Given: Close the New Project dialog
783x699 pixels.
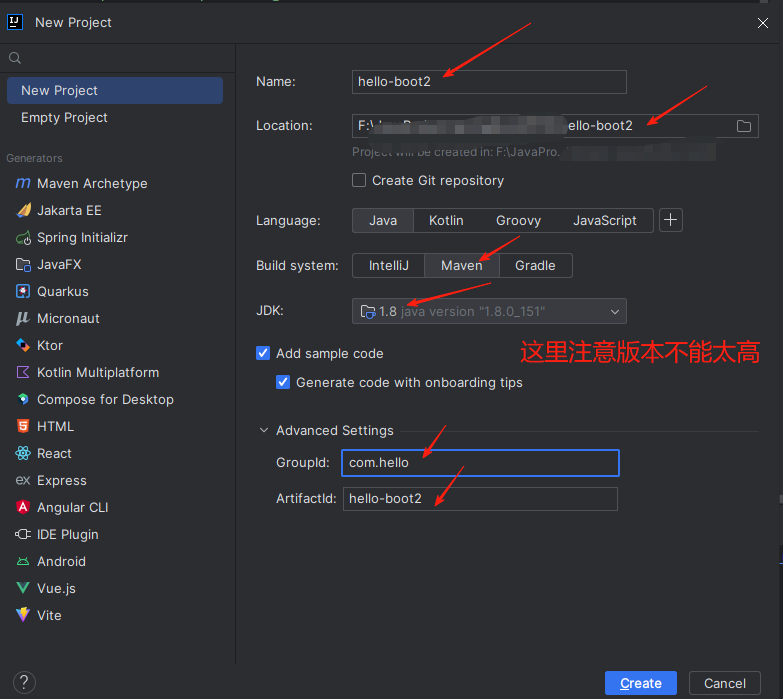Looking at the screenshot, I should point(763,23).
